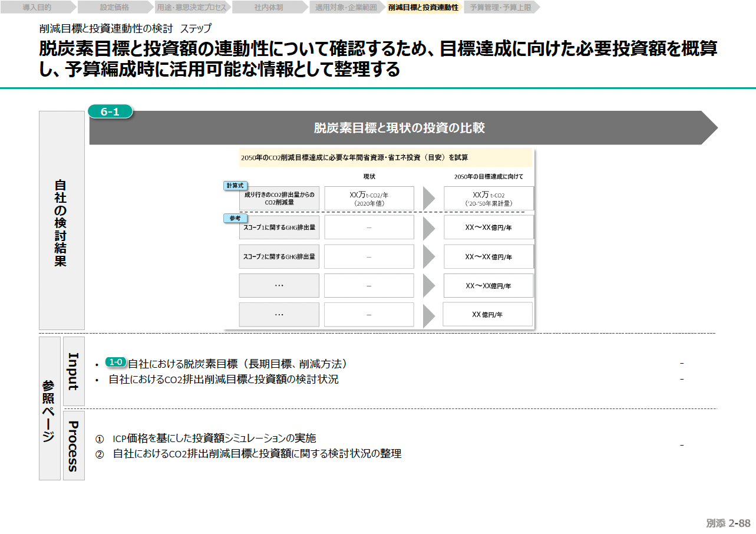Open the 設定価格 step

[x=114, y=8]
